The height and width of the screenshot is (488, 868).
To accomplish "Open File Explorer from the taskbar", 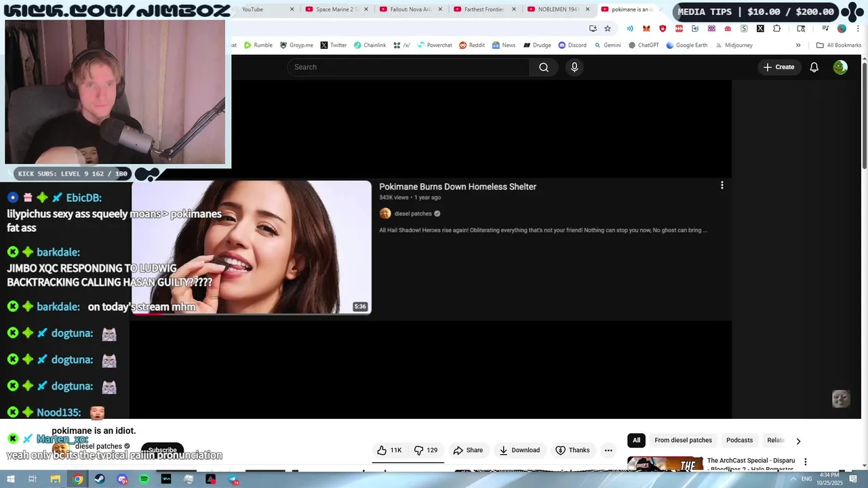I will click(x=56, y=479).
